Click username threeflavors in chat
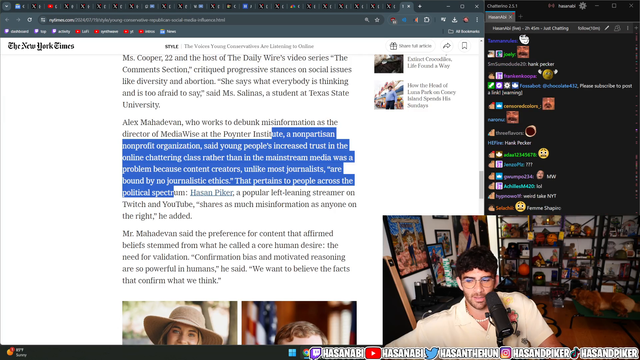Viewport: 640px width, 360px height. [x=509, y=133]
